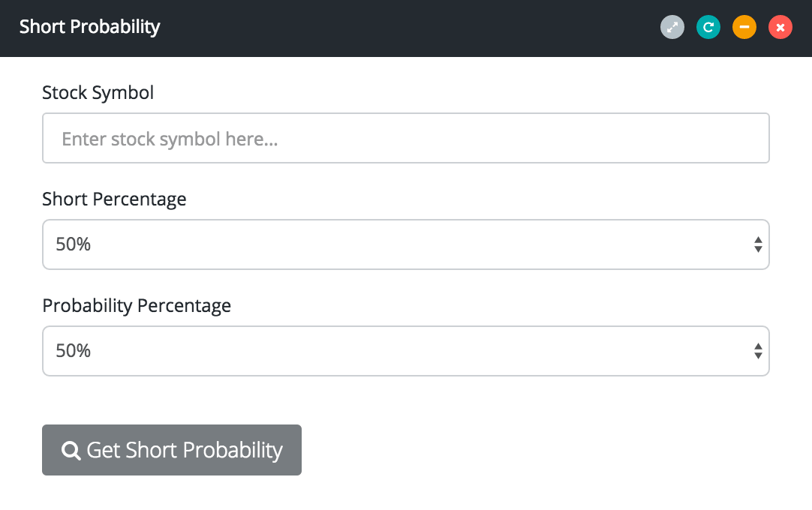
Task: Click the "Enter stock symbol here..." placeholder text
Action: pyautogui.click(x=170, y=139)
